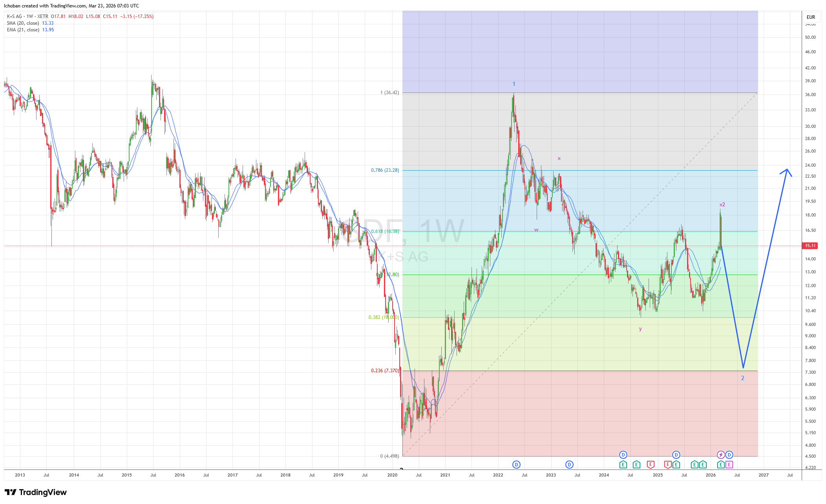Viewport: 826px width, 504px height.
Task: Click the TradingView logo at bottom left
Action: tap(36, 492)
